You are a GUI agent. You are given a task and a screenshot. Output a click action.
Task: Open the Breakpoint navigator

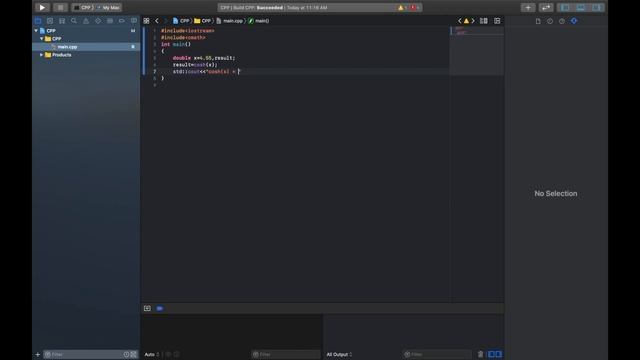point(122,20)
